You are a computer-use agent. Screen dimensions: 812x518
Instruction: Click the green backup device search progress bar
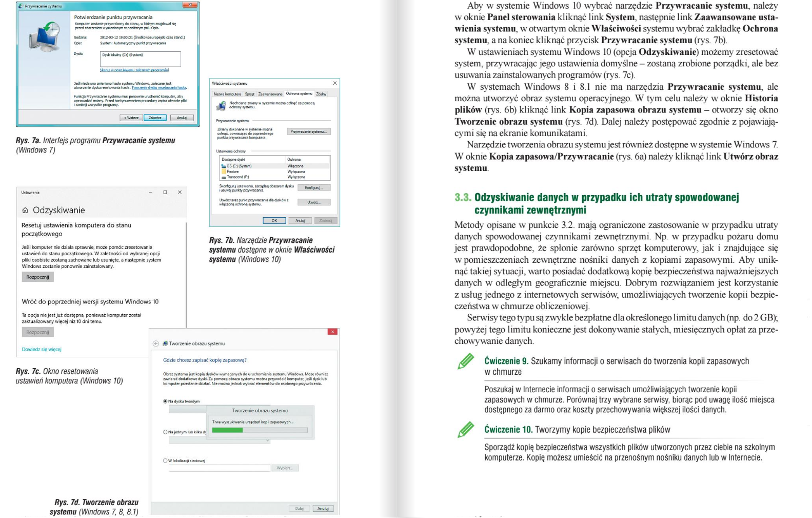tap(260, 430)
